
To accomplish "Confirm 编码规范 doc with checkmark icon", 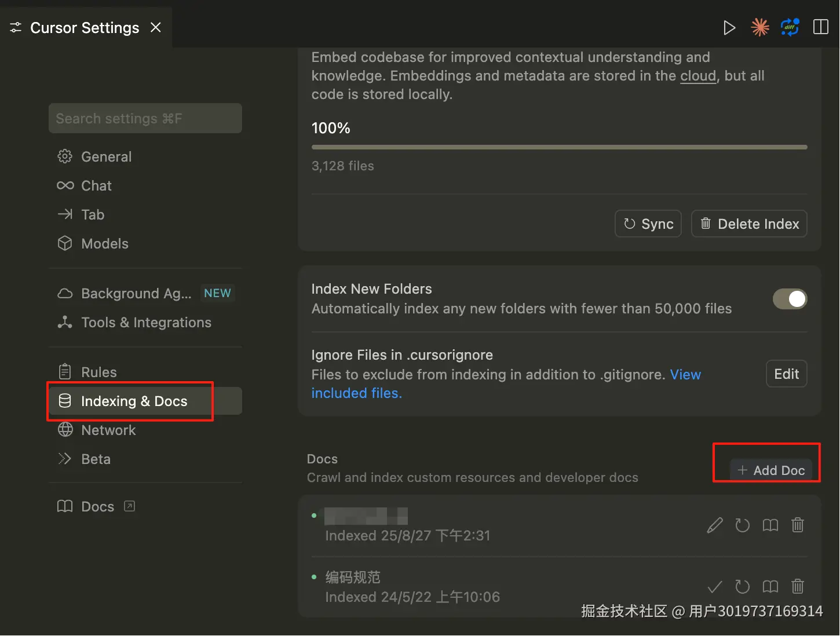I will [x=715, y=587].
